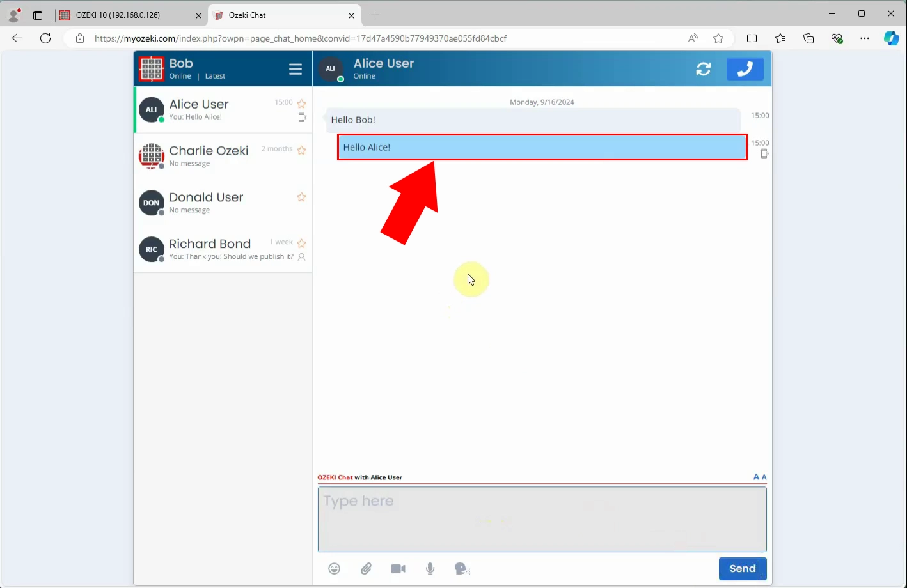
Task: Click the Ozeki logo next to Bob
Action: click(152, 69)
